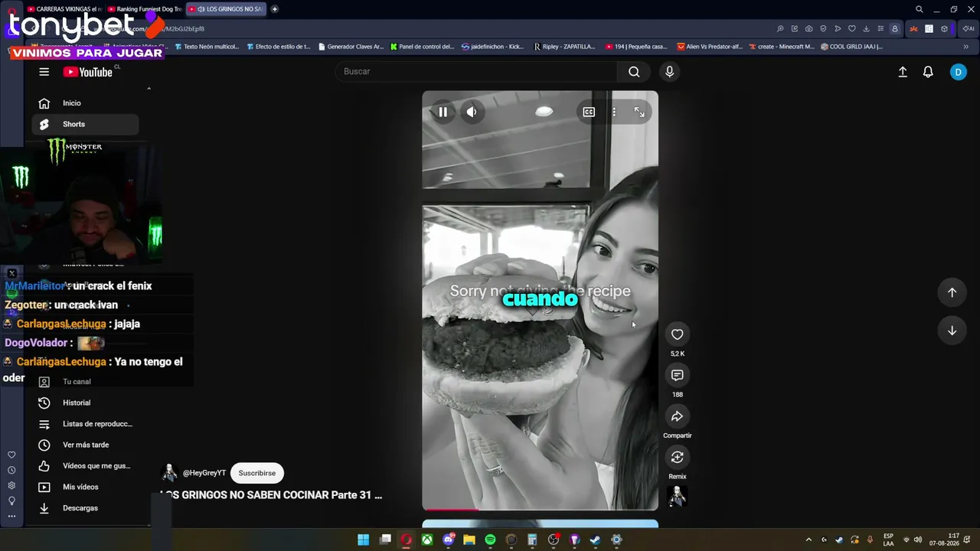The height and width of the screenshot is (551, 980).
Task: Open Opera sidebar history clock
Action: (11, 471)
